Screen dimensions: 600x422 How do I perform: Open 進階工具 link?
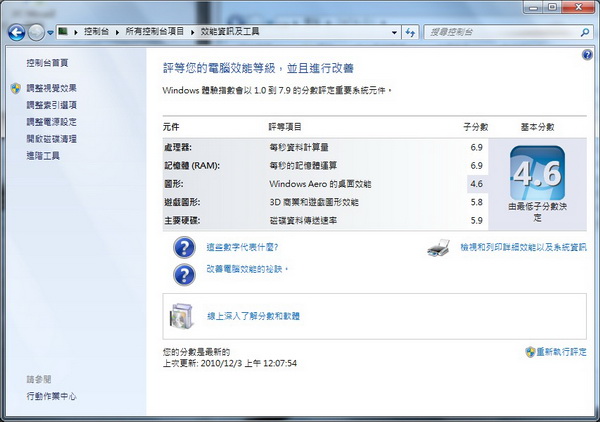click(43, 156)
